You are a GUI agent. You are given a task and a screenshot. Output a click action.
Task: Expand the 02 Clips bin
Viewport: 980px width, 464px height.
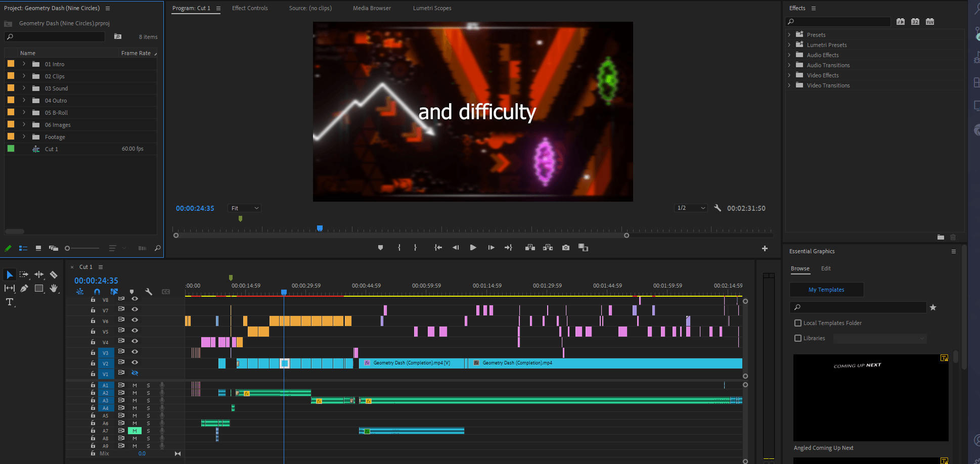[x=24, y=76]
